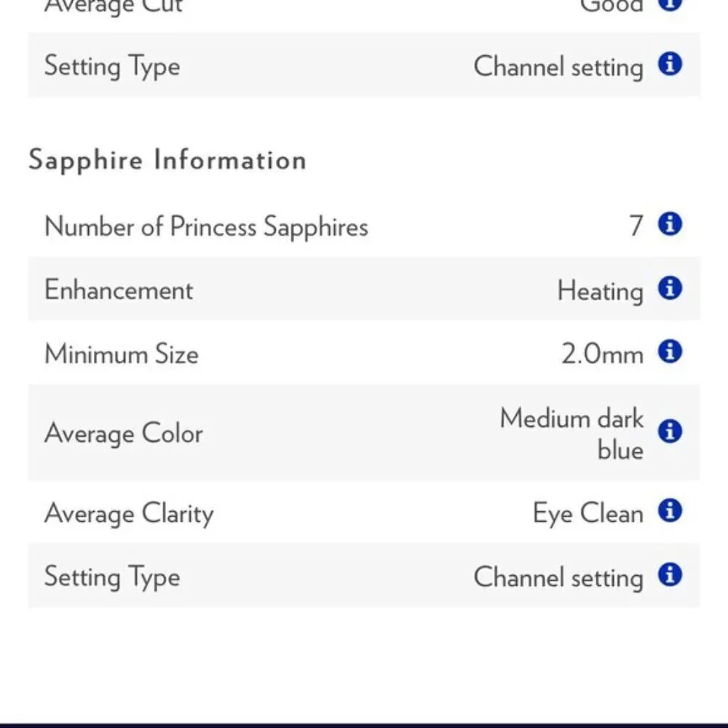Open info icon for Sapphire Setting Type
This screenshot has width=728, height=728.
tap(670, 575)
